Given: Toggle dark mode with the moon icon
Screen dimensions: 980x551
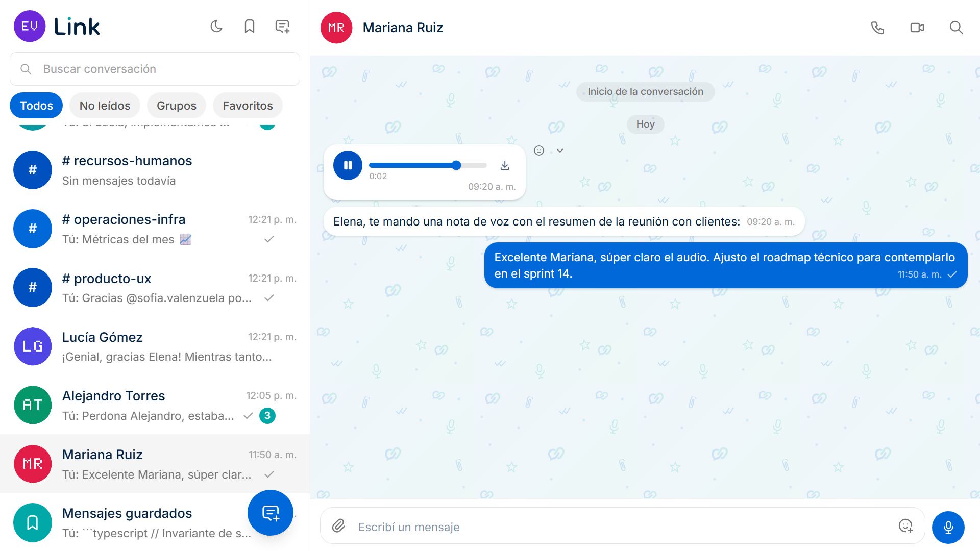Looking at the screenshot, I should pyautogui.click(x=216, y=27).
